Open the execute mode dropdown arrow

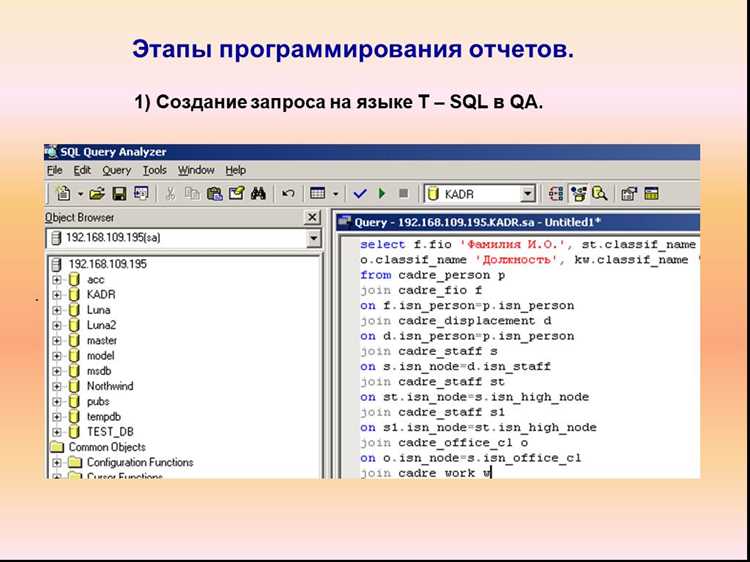pyautogui.click(x=336, y=194)
